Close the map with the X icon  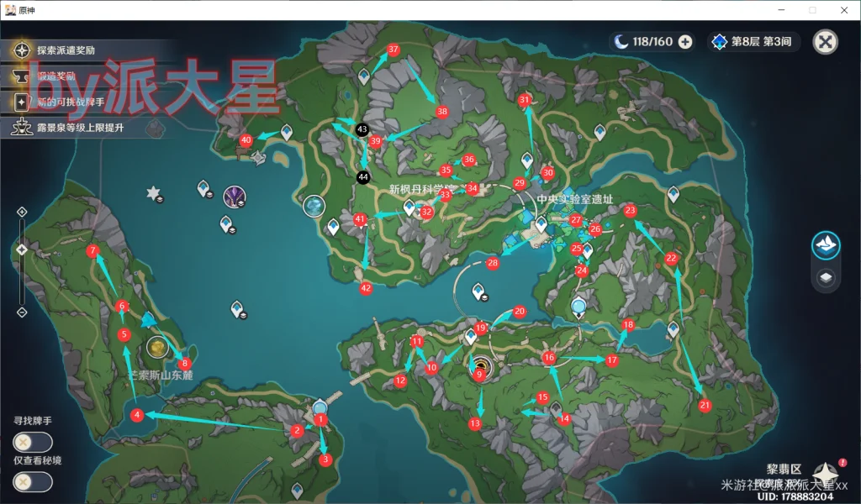(x=827, y=42)
